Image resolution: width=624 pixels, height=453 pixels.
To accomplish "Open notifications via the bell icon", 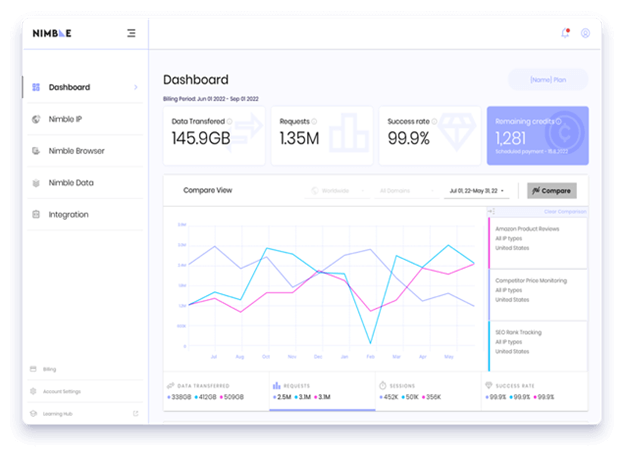I will [x=565, y=33].
